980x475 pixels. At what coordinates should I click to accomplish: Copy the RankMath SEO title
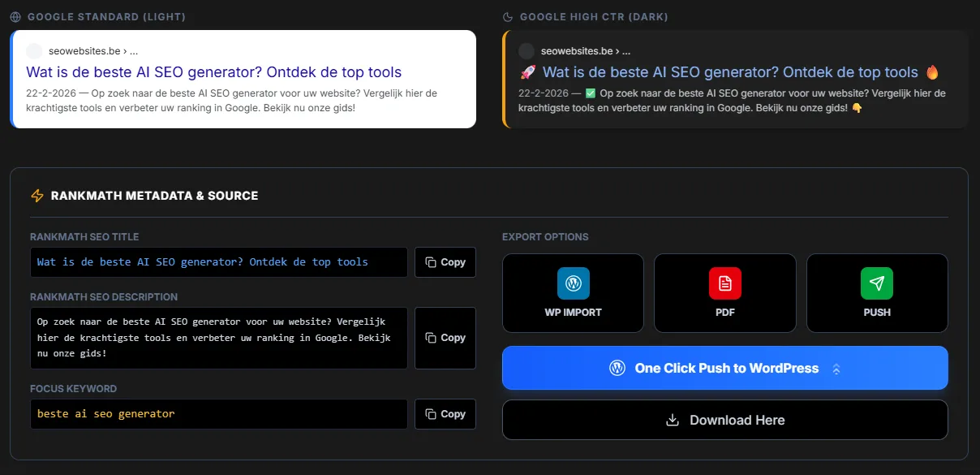(445, 262)
